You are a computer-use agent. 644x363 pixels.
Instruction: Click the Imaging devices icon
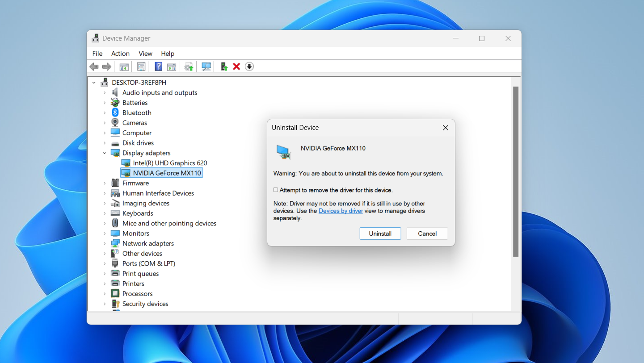coord(115,203)
